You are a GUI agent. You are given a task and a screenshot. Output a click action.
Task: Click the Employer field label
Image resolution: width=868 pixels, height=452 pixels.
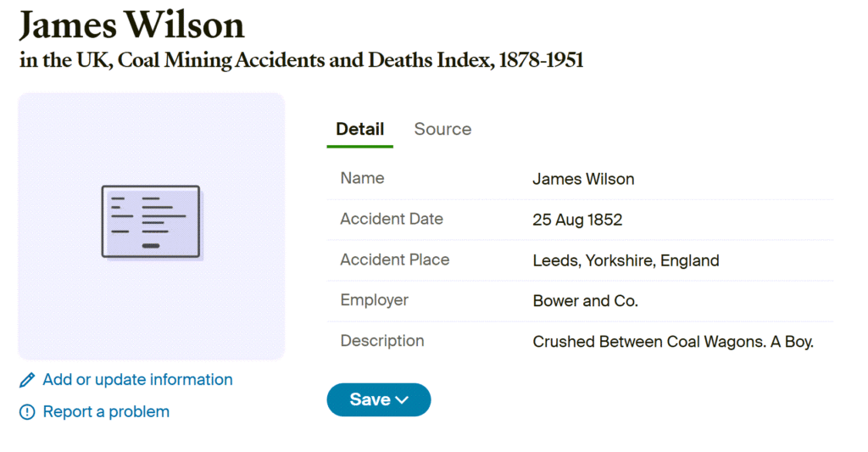coord(374,300)
